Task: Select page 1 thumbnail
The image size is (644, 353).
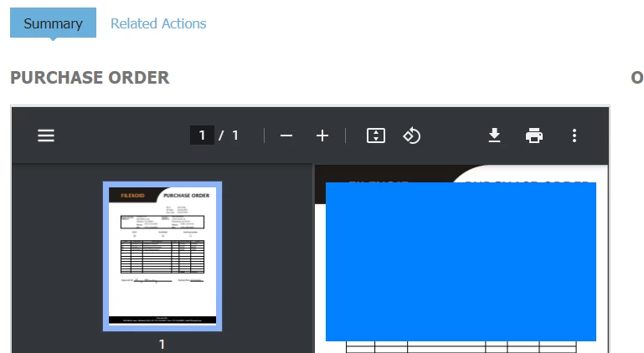Action: click(162, 256)
